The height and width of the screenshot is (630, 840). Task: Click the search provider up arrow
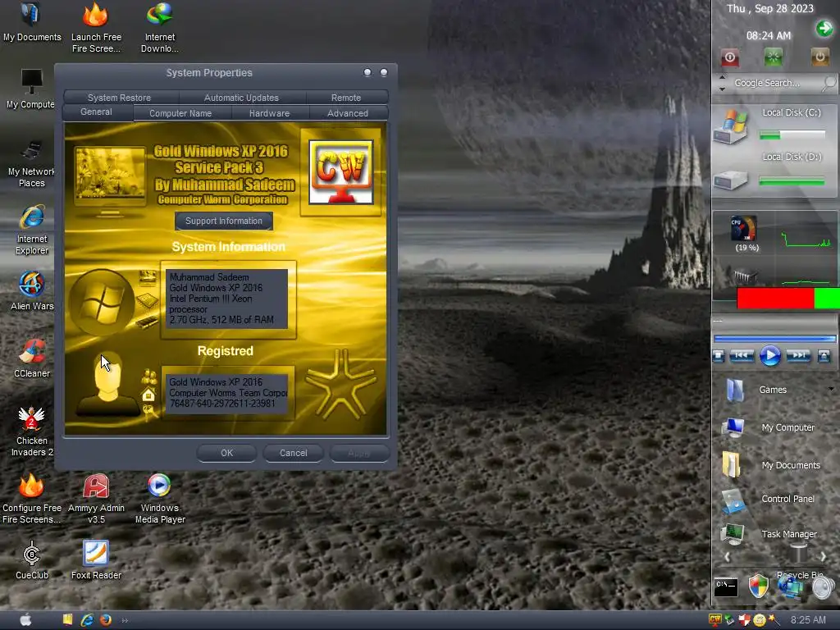pyautogui.click(x=722, y=78)
